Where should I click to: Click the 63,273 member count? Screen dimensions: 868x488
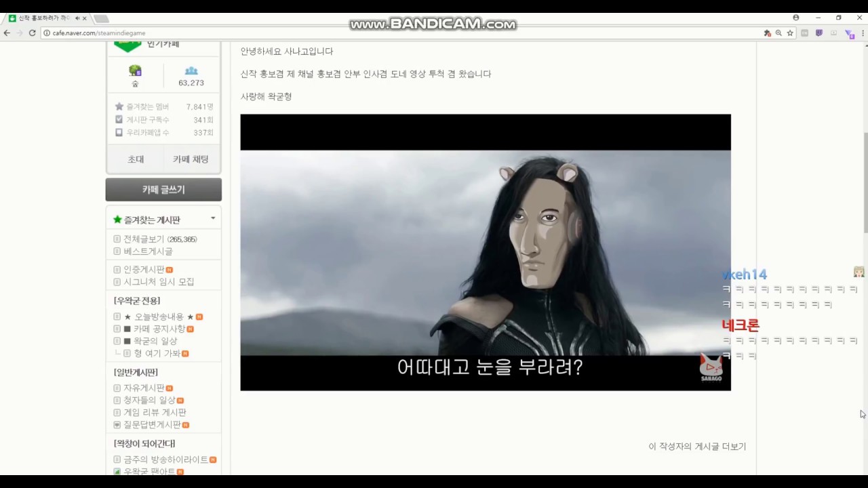tap(191, 83)
